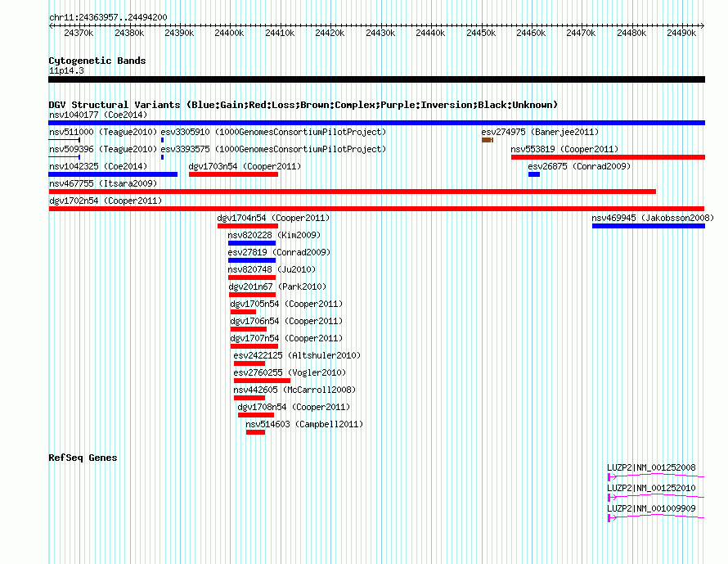This screenshot has width=728, height=564.
Task: Open esv274975 (Banerjee2011) label
Action: tap(540, 132)
